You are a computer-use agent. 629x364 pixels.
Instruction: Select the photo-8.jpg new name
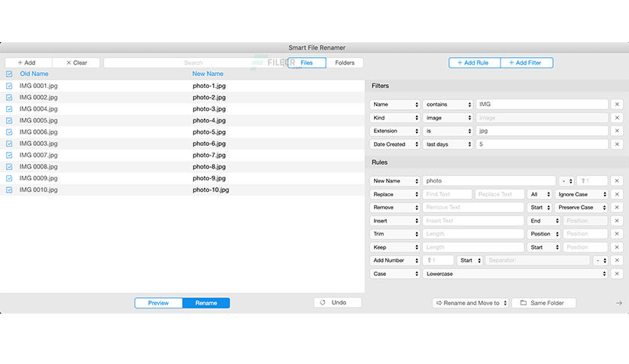point(209,167)
